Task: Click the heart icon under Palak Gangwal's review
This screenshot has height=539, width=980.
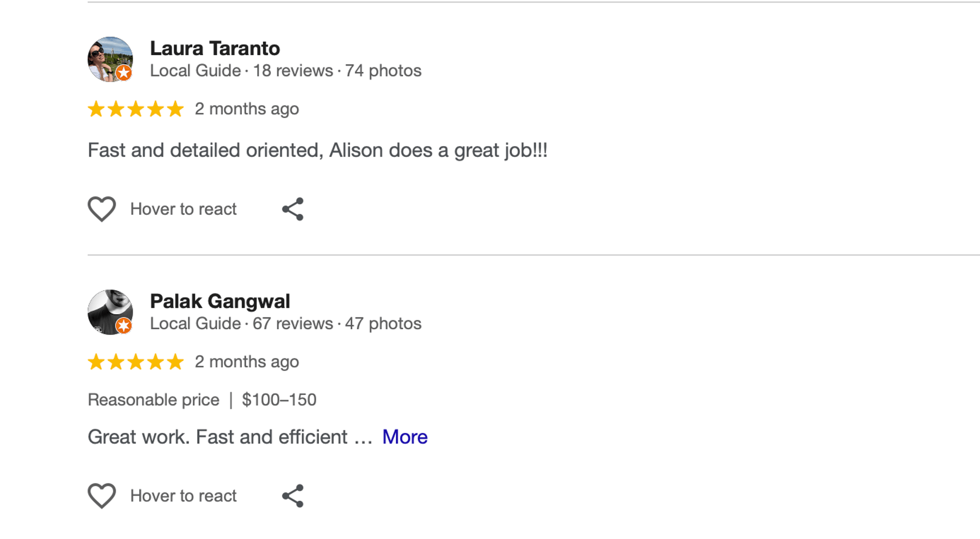Action: [102, 496]
